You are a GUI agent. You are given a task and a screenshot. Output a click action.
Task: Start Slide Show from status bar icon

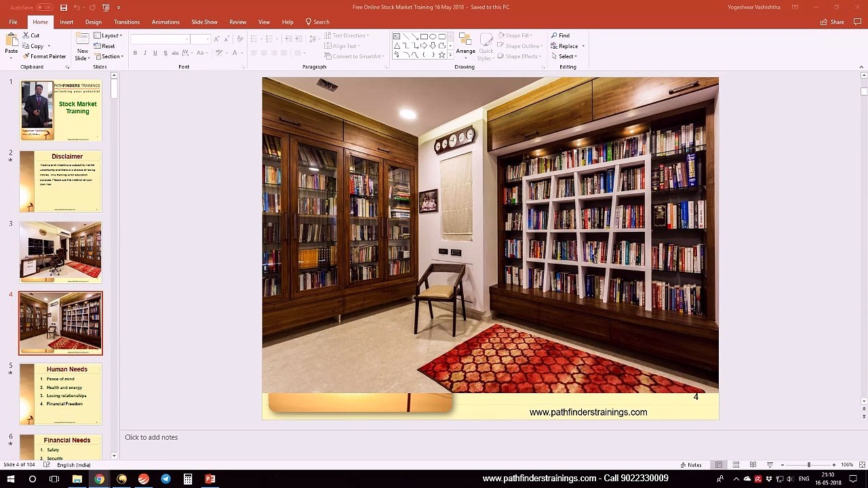770,465
